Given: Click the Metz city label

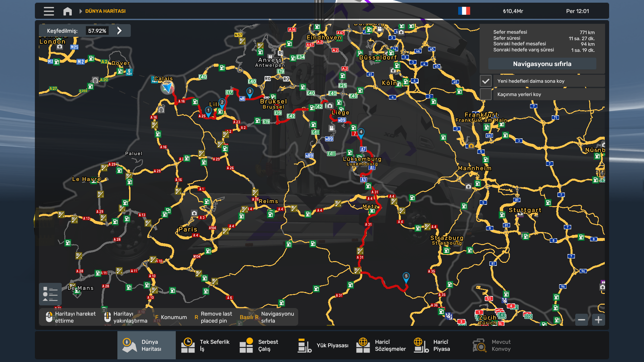Looking at the screenshot, I should coord(370,206).
